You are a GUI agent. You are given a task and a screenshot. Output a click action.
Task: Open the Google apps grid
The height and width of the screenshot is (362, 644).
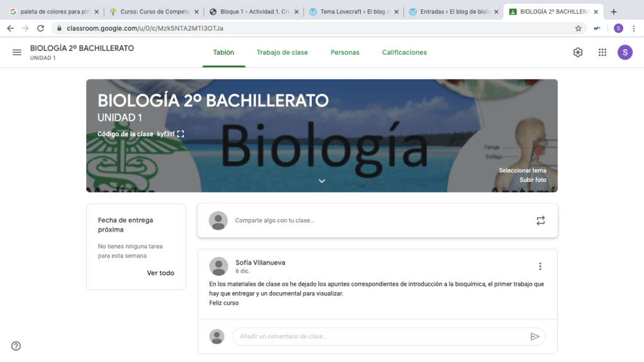click(602, 52)
